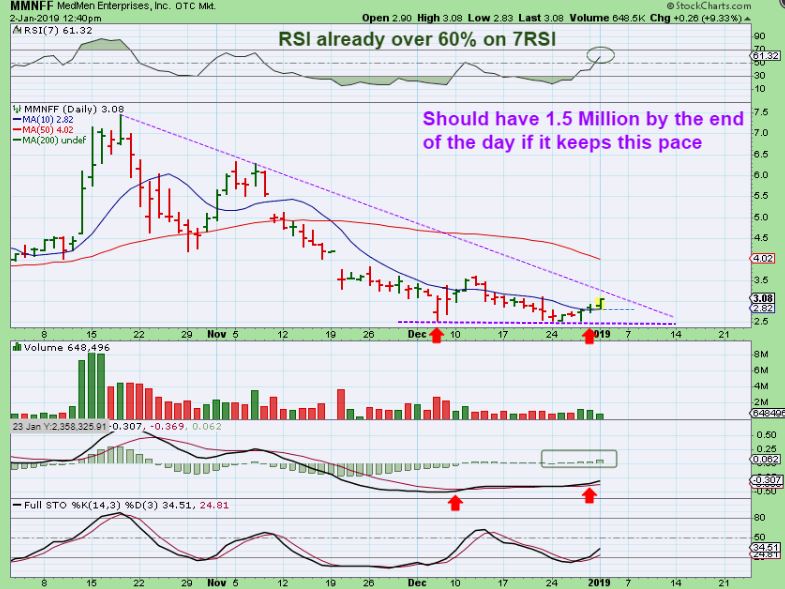Click the chart-type icon beside MMNFF (Daily)

coord(17,109)
